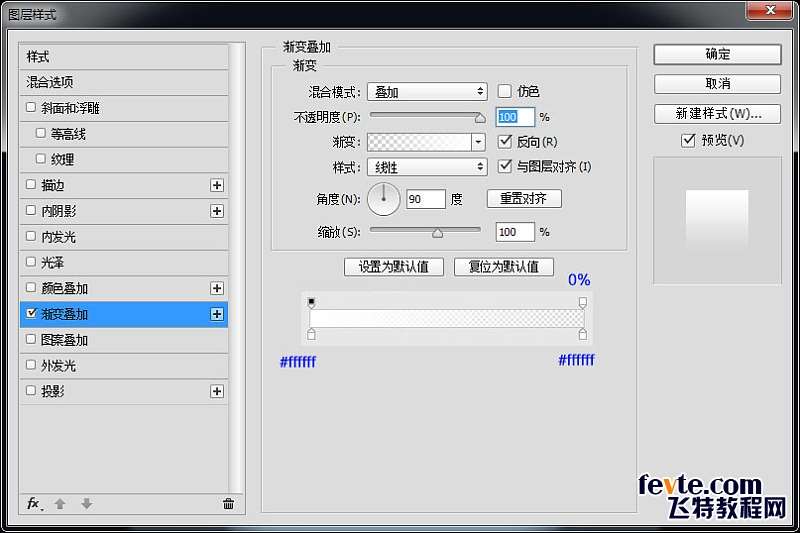Screen dimensions: 800x533
Task: Add another 颜色叠加 effect with plus icon
Action: (x=217, y=288)
